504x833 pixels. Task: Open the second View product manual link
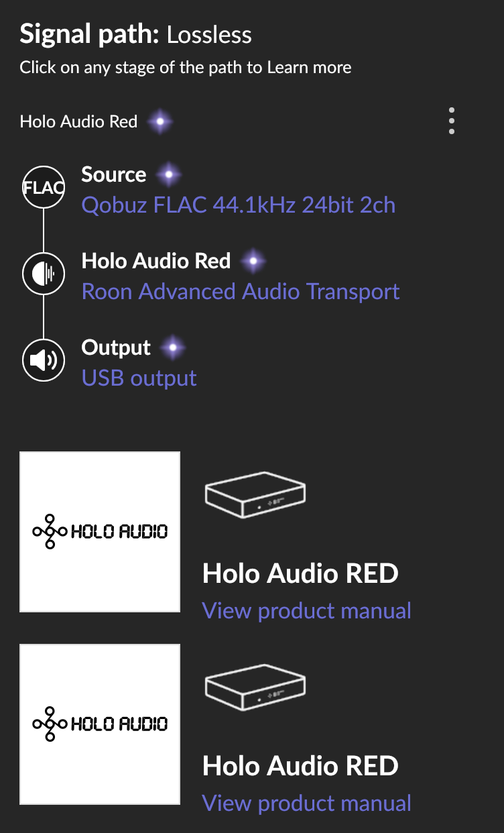tap(307, 803)
